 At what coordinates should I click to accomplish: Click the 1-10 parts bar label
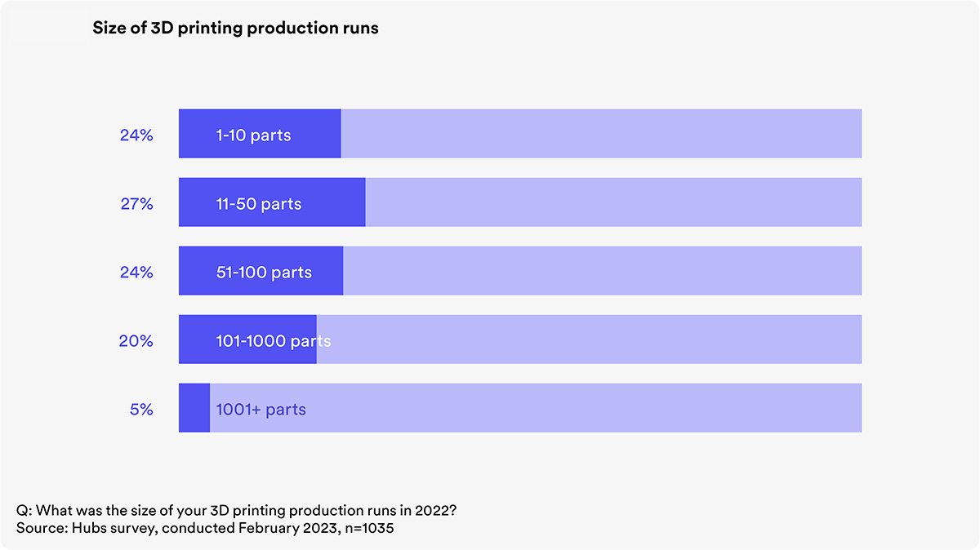[253, 135]
